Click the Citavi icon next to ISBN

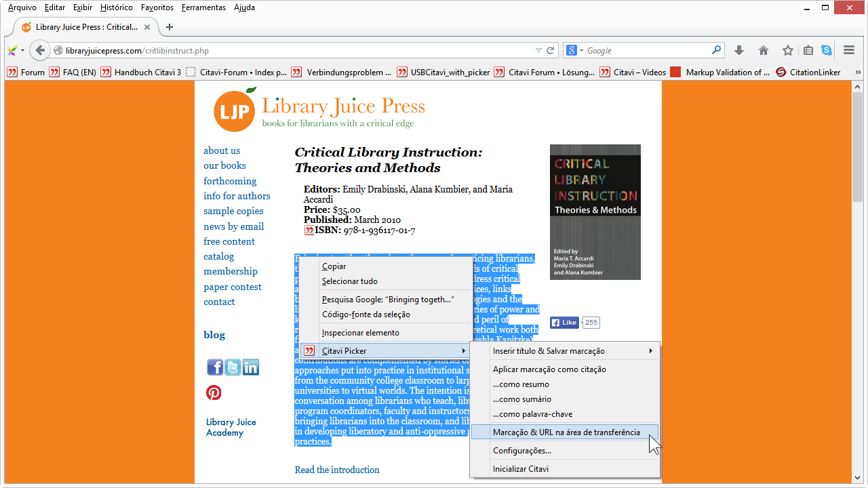tap(309, 230)
